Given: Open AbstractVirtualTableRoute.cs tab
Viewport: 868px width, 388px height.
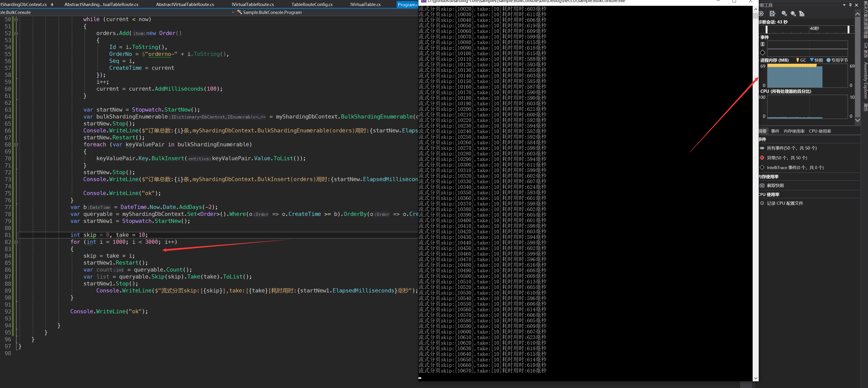Looking at the screenshot, I should [x=185, y=4].
